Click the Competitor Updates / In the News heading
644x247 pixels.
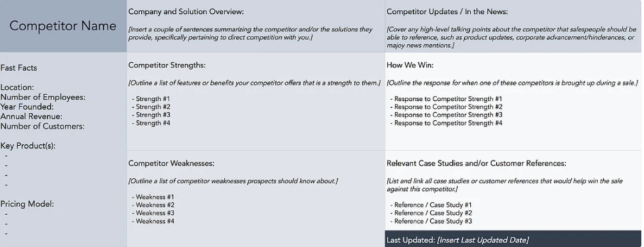[x=447, y=12]
